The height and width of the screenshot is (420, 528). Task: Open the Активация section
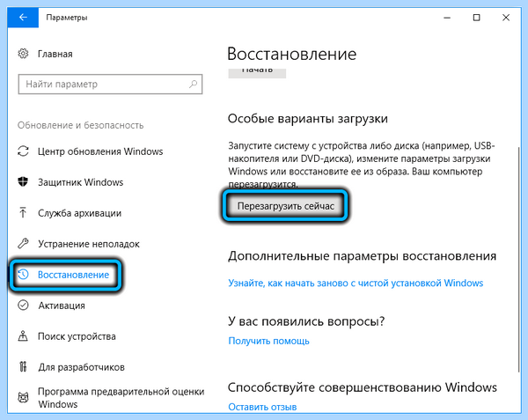pos(62,306)
